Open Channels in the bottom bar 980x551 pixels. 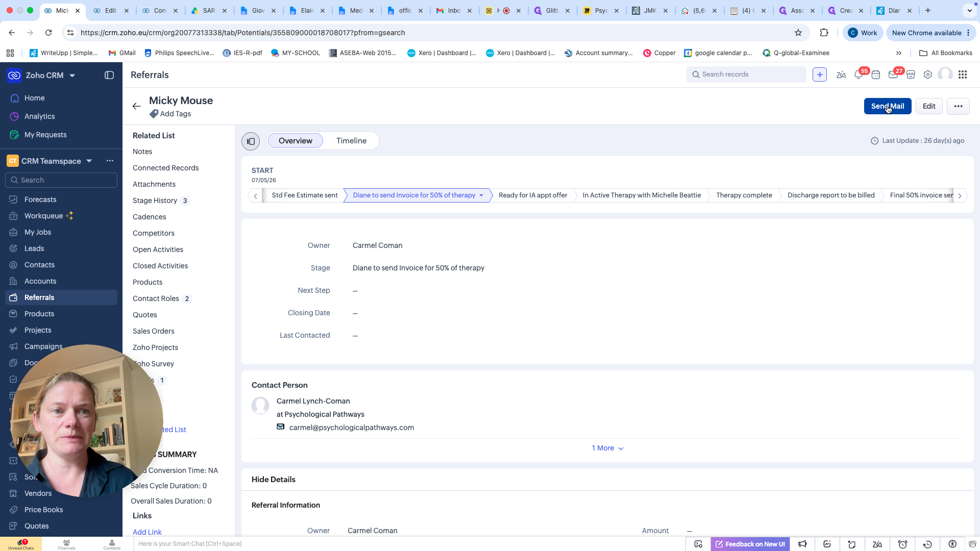pyautogui.click(x=66, y=544)
